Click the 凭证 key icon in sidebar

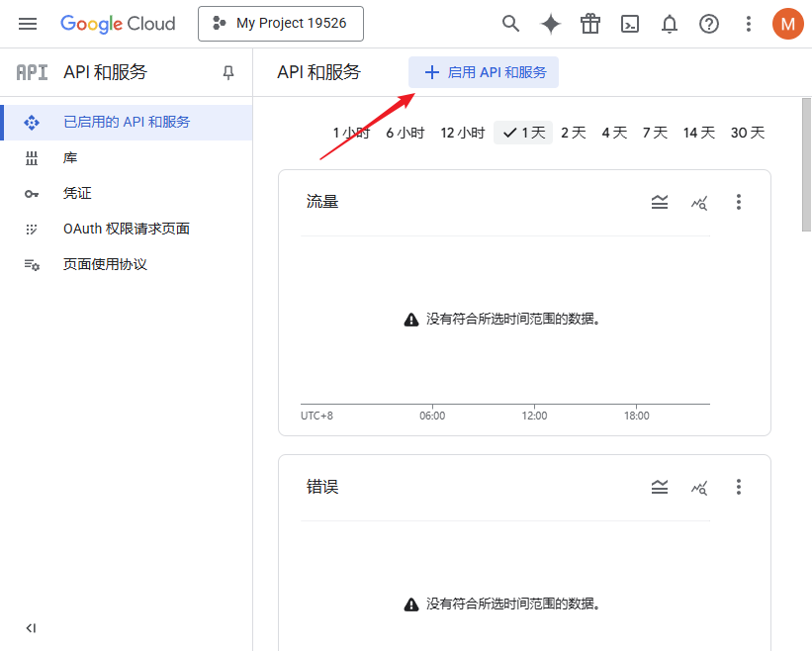click(x=33, y=193)
